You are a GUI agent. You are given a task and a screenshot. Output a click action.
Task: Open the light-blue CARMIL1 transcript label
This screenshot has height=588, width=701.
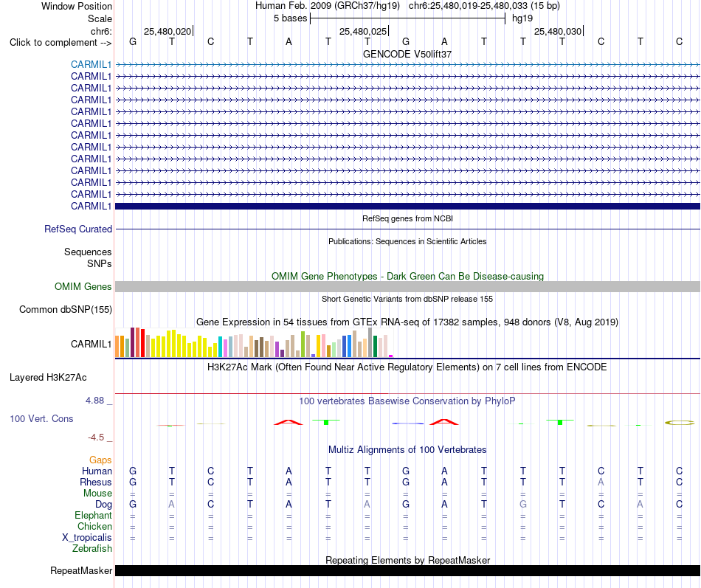[91, 64]
